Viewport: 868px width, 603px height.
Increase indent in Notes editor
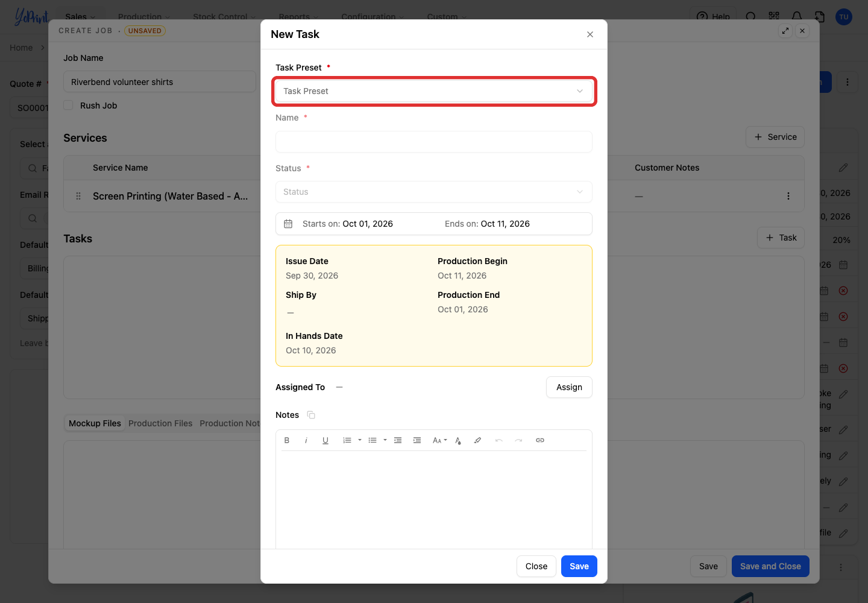(x=417, y=440)
